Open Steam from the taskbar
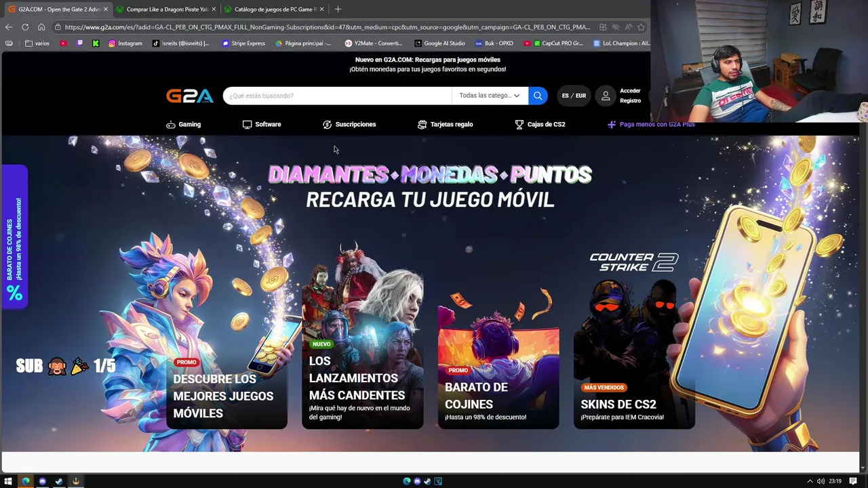This screenshot has height=488, width=868. point(59,481)
